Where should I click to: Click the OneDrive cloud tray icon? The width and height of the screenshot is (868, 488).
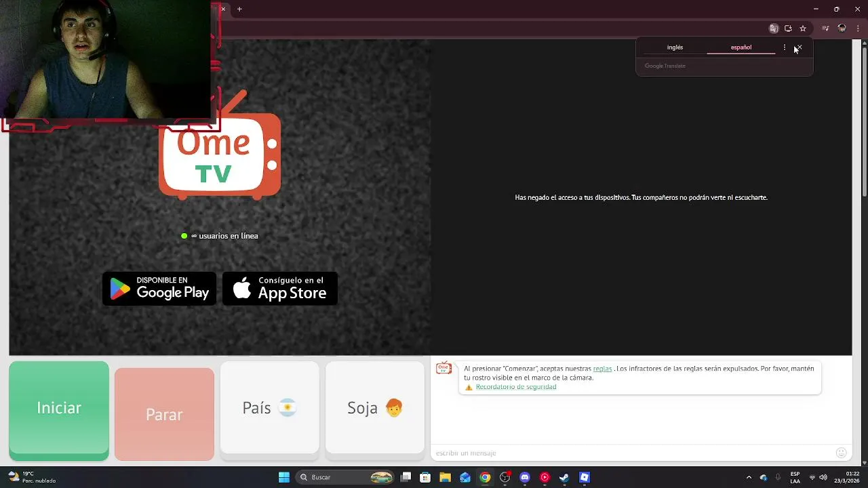764,477
